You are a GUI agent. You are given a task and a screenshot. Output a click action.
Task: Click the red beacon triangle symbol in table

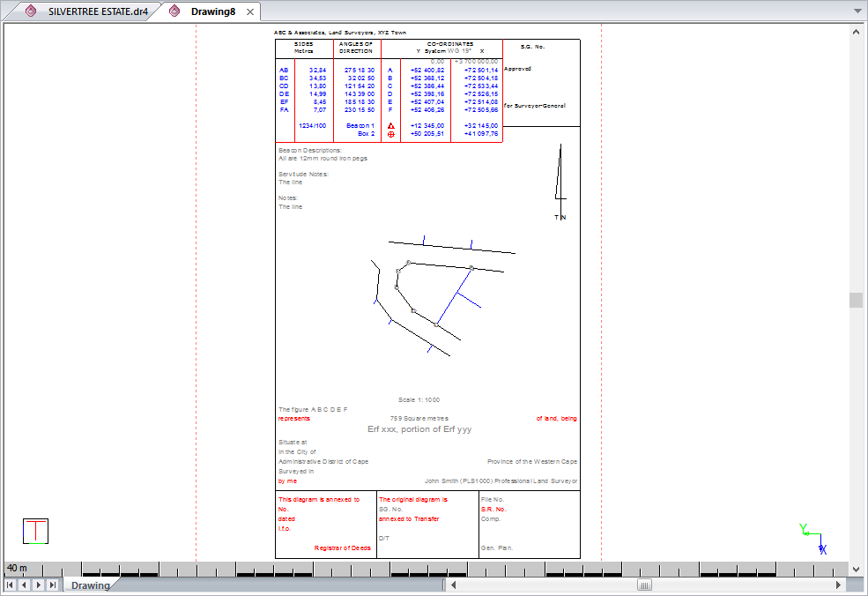click(391, 126)
